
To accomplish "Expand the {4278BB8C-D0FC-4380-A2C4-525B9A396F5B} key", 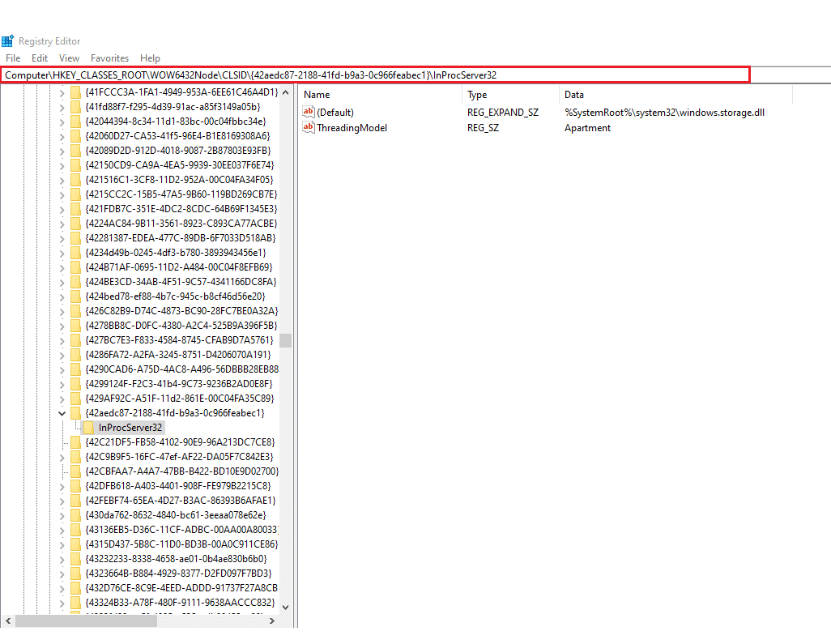I will 62,326.
